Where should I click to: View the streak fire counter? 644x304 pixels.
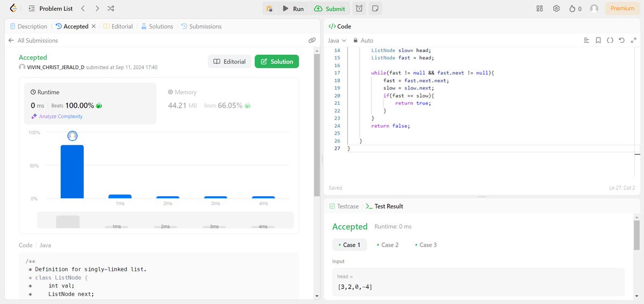point(575,9)
